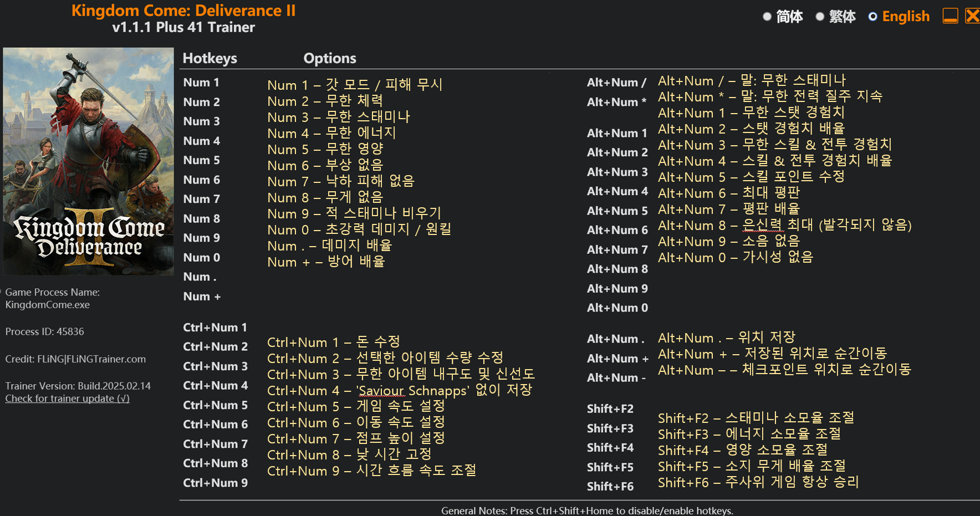Click the Alt+Num - hotkey label
The height and width of the screenshot is (516, 980).
pos(616,378)
